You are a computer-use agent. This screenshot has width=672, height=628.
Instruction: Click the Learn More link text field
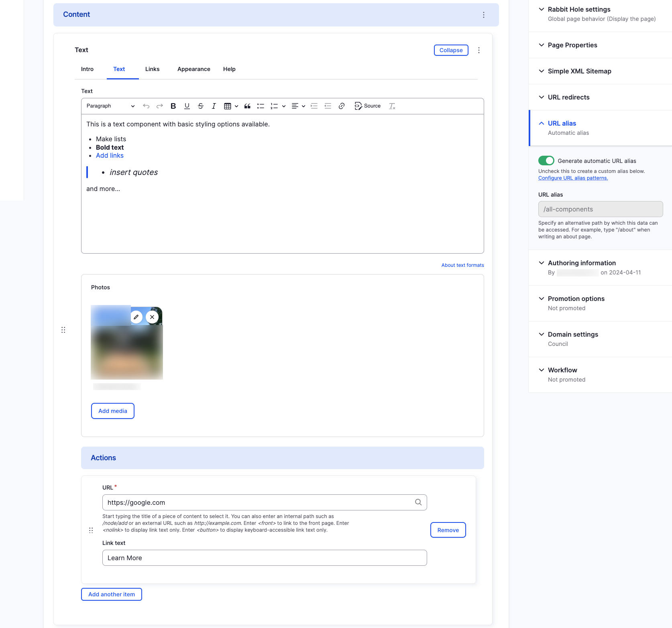click(265, 558)
